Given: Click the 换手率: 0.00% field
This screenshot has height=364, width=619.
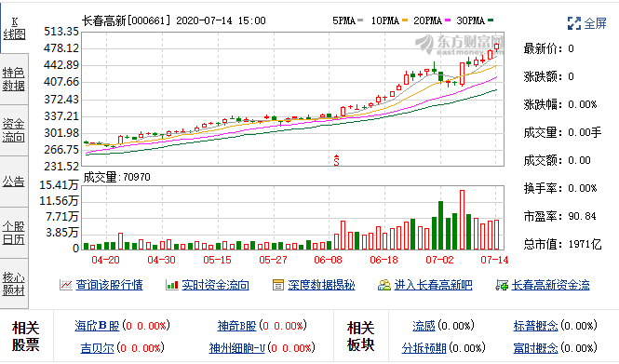Looking at the screenshot, I should click(560, 188).
